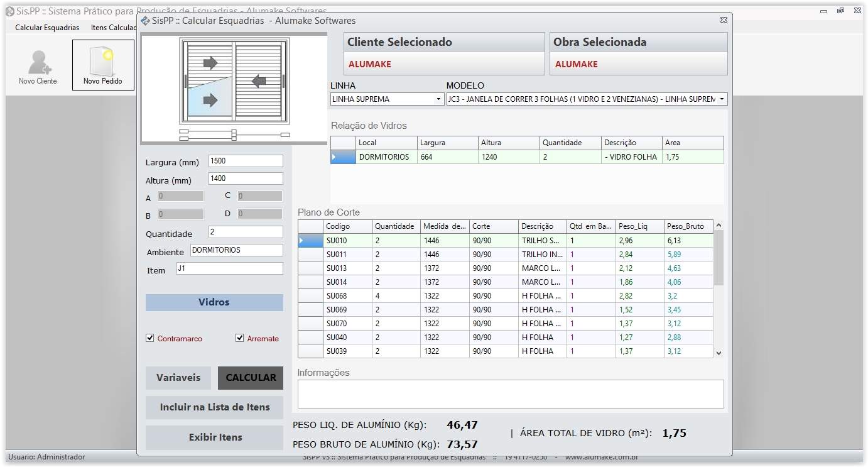Click the Descrição header in Plano de Corte
This screenshot has width=868, height=467.
click(543, 226)
